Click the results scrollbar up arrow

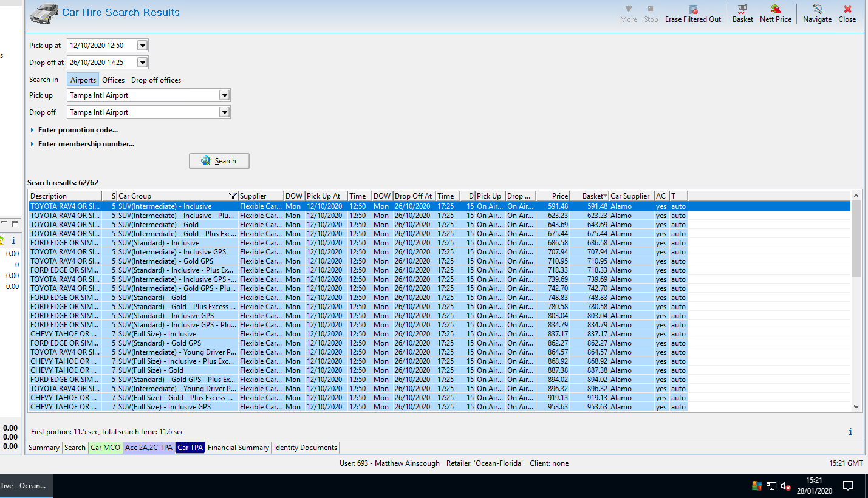click(x=856, y=196)
